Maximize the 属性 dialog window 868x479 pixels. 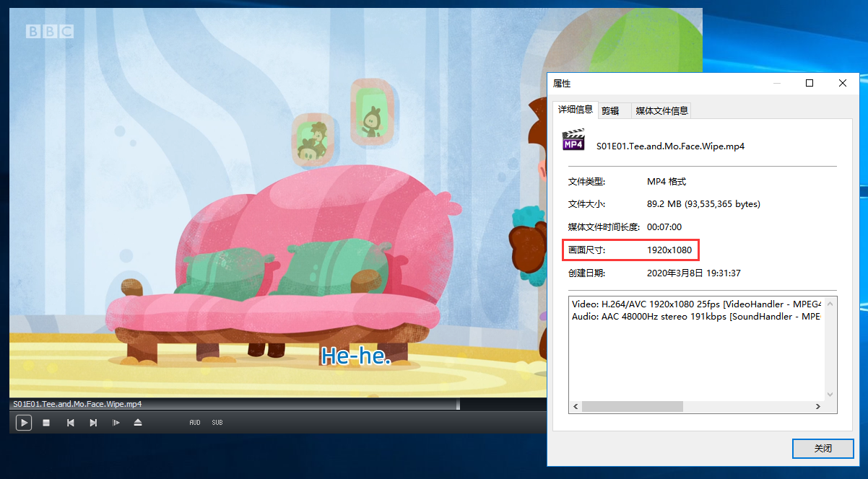tap(810, 84)
